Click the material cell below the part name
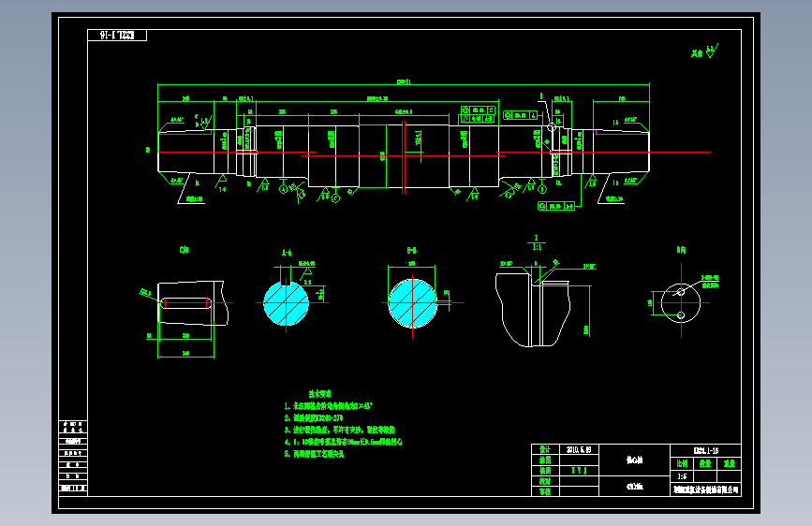812x526 pixels. click(634, 486)
